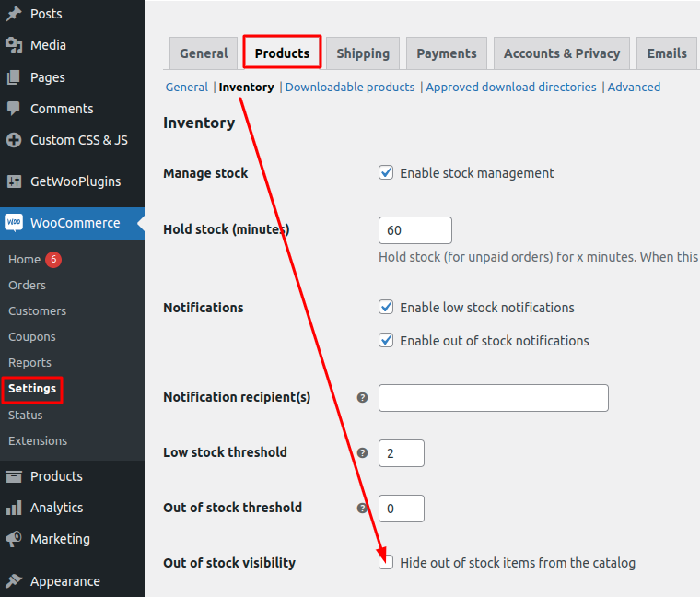The height and width of the screenshot is (597, 700).
Task: Click the Hold stock minutes field
Action: click(415, 230)
